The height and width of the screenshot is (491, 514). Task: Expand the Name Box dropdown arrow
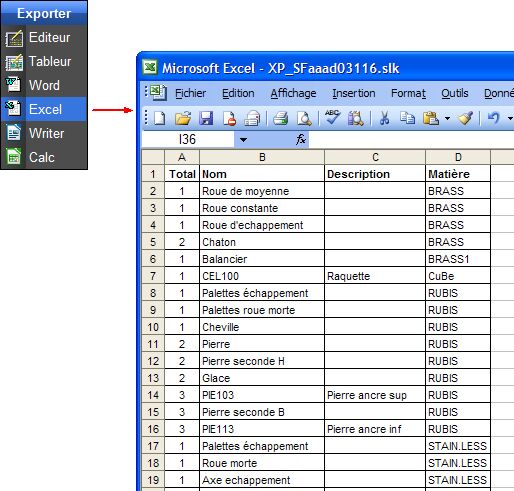pos(243,140)
